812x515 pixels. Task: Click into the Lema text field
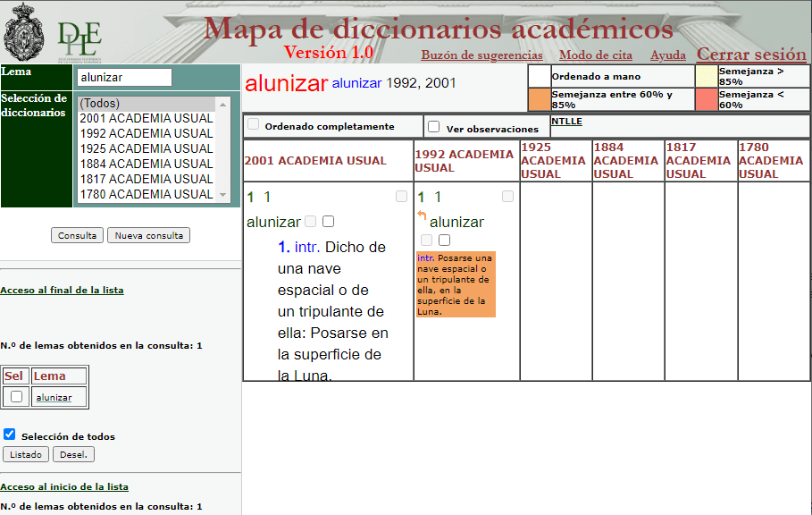pos(124,78)
